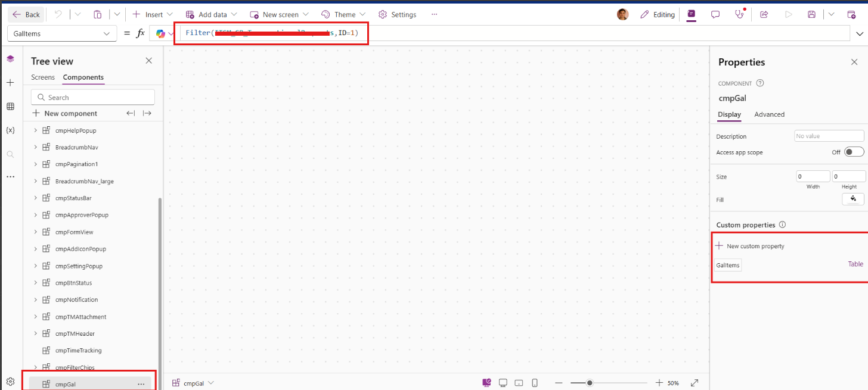This screenshot has width=868, height=390.
Task: Open the Tree view layers sidebar icon
Action: (10, 58)
